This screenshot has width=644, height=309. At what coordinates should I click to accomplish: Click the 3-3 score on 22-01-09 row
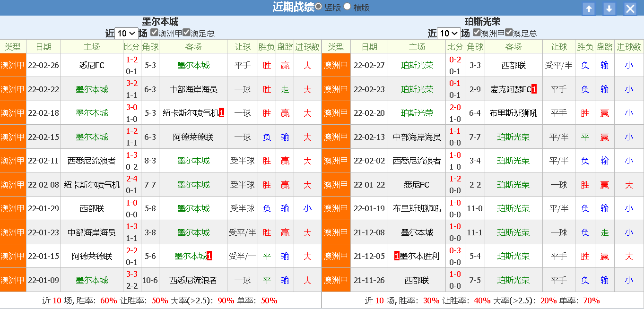[x=131, y=275]
